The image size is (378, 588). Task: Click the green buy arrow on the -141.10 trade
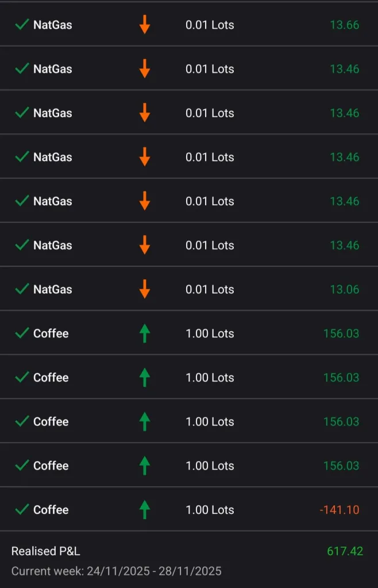[x=145, y=509]
